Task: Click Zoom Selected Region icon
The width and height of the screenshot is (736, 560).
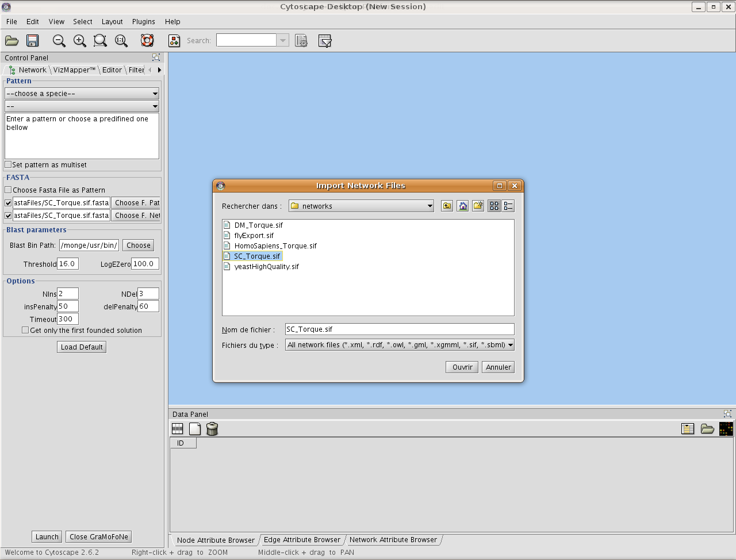Action: click(x=100, y=41)
